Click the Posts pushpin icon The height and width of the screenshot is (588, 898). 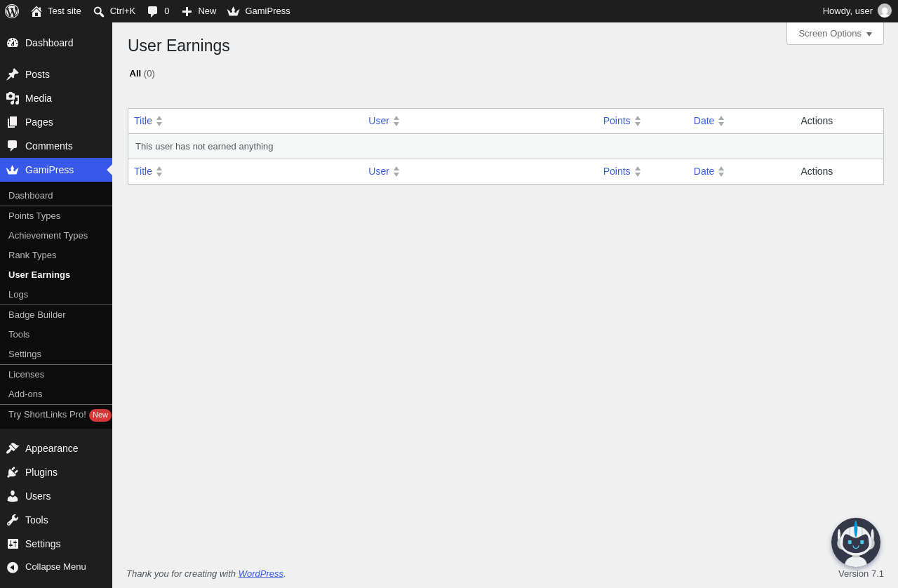coord(13,74)
